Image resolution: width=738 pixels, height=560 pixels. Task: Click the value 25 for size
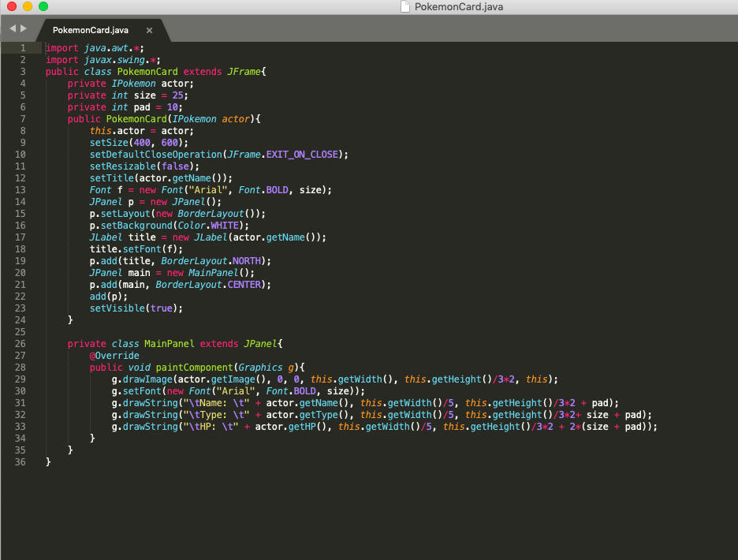coord(177,95)
